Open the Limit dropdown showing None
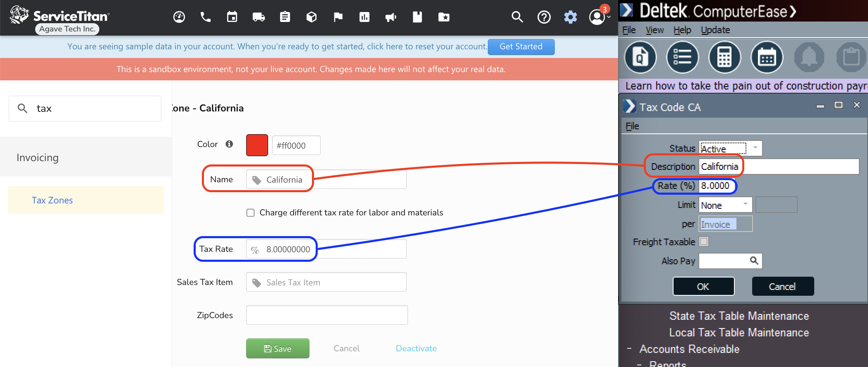The width and height of the screenshot is (868, 367). tap(725, 205)
